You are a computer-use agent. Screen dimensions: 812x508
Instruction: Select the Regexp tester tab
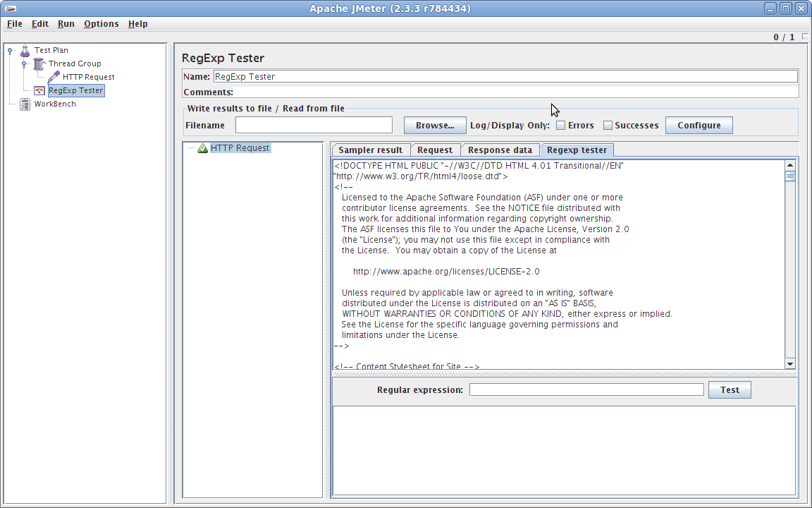(577, 150)
